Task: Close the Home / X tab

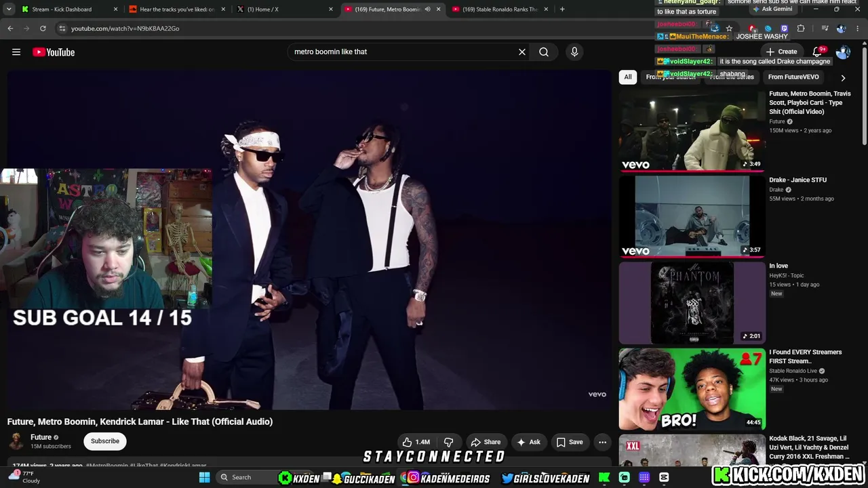Action: click(x=331, y=9)
